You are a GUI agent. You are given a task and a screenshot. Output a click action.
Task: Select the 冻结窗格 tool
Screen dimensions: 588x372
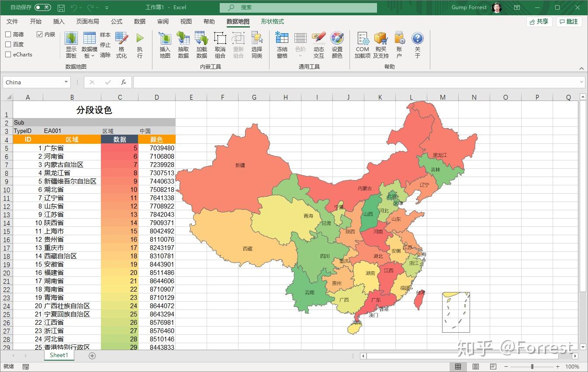coord(282,44)
